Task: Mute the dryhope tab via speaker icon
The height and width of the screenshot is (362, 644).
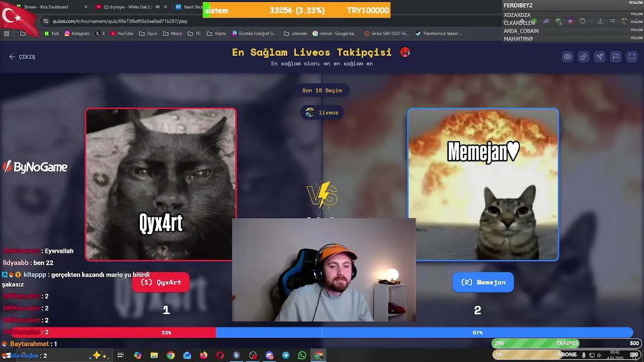Action: tap(157, 7)
